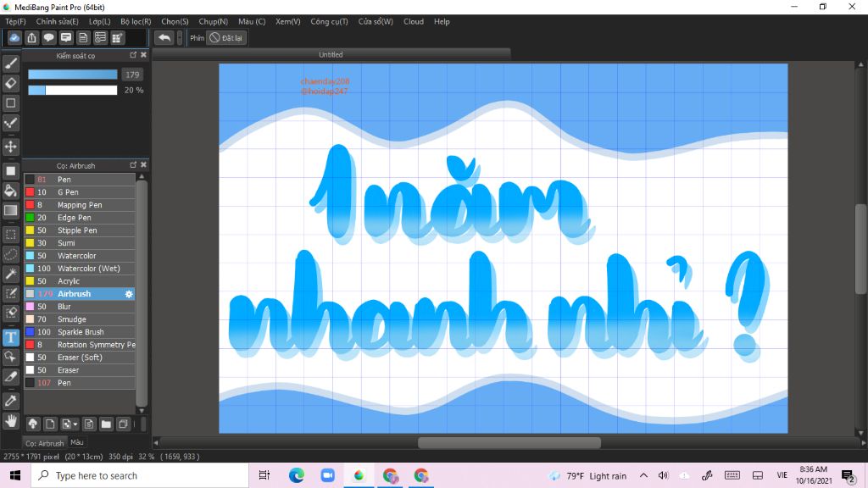The height and width of the screenshot is (488, 868).
Task: Select the Untitled document tab
Action: coord(331,55)
